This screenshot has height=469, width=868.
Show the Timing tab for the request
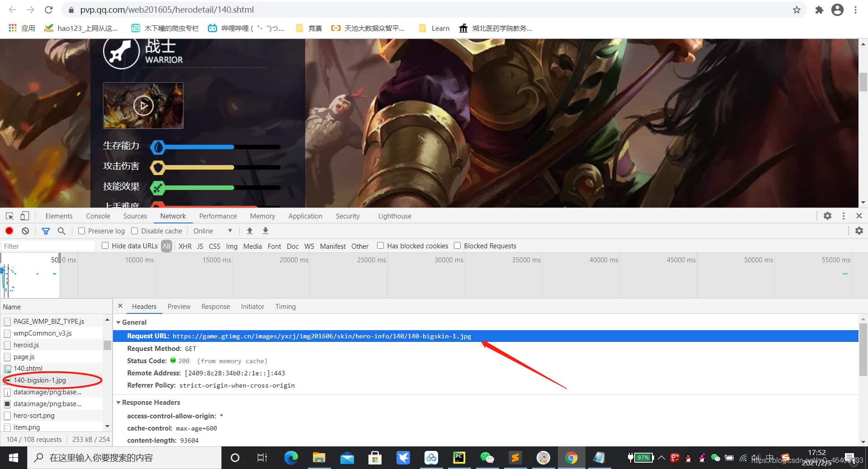pyautogui.click(x=286, y=306)
